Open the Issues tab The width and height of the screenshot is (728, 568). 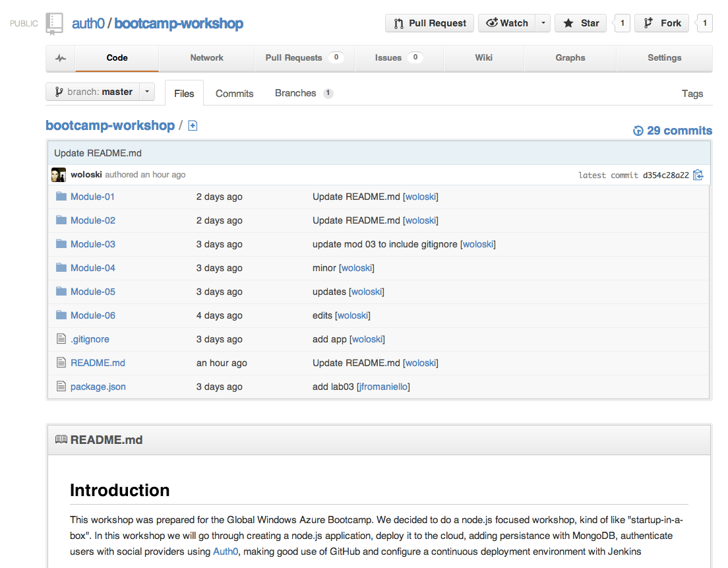tap(399, 58)
